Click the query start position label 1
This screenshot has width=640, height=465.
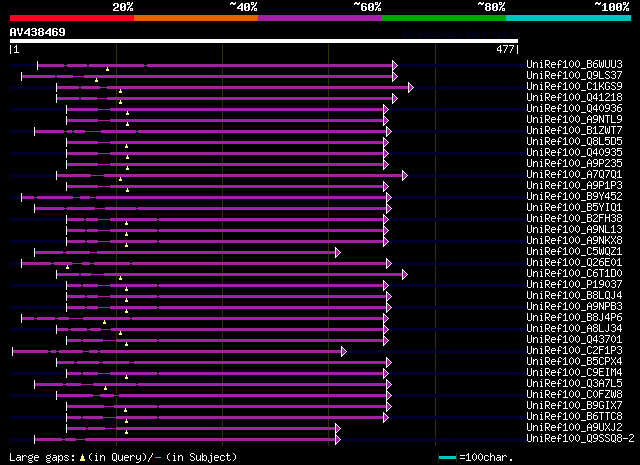point(16,49)
